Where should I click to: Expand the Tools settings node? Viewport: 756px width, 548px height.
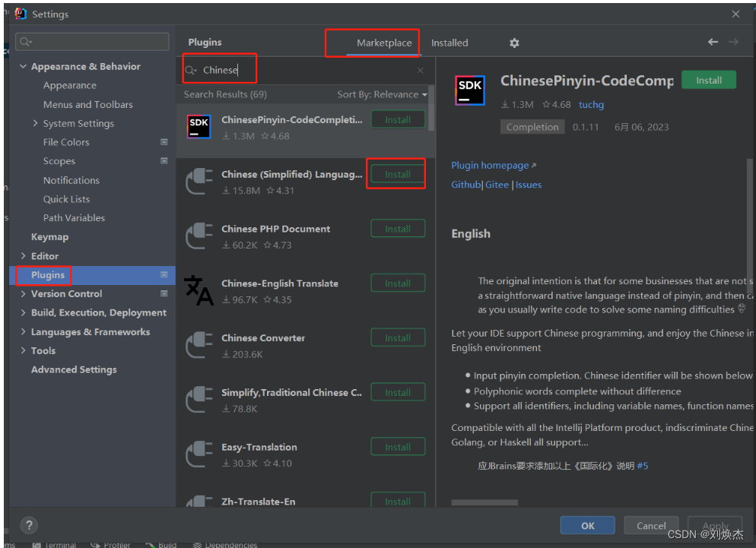(23, 350)
